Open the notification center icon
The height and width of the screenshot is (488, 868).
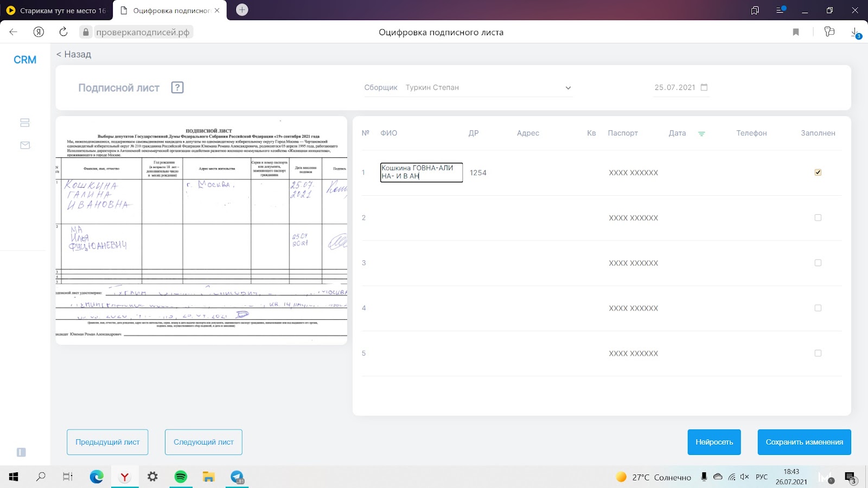(850, 477)
